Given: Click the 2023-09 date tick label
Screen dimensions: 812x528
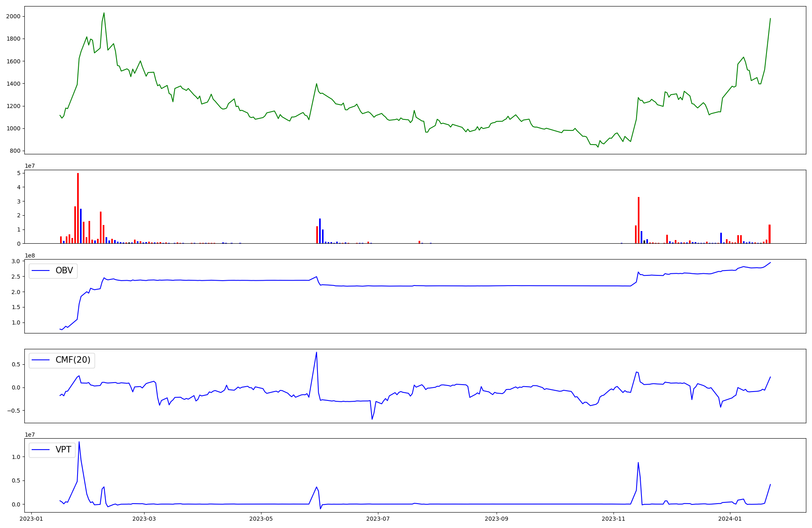Looking at the screenshot, I should 497,519.
